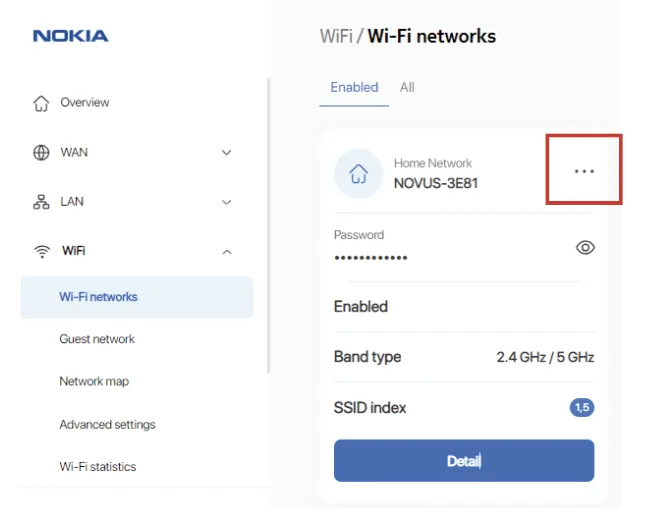Open Wi-Fi statistics page
The height and width of the screenshot is (525, 646).
point(98,466)
